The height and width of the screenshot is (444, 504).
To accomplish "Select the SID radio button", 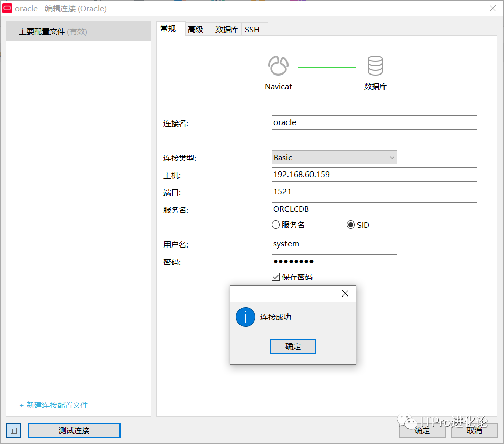I will (x=351, y=225).
